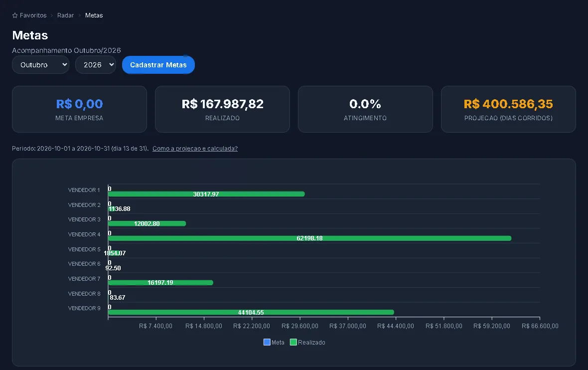Open 'Como a projecao e calculada?' link
Image resolution: width=588 pixels, height=370 pixels.
195,149
